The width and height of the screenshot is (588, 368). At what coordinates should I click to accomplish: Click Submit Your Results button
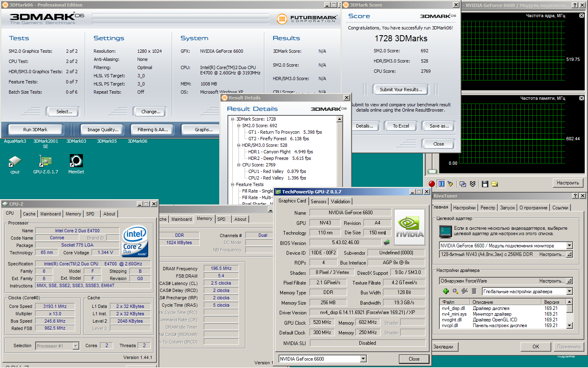401,90
